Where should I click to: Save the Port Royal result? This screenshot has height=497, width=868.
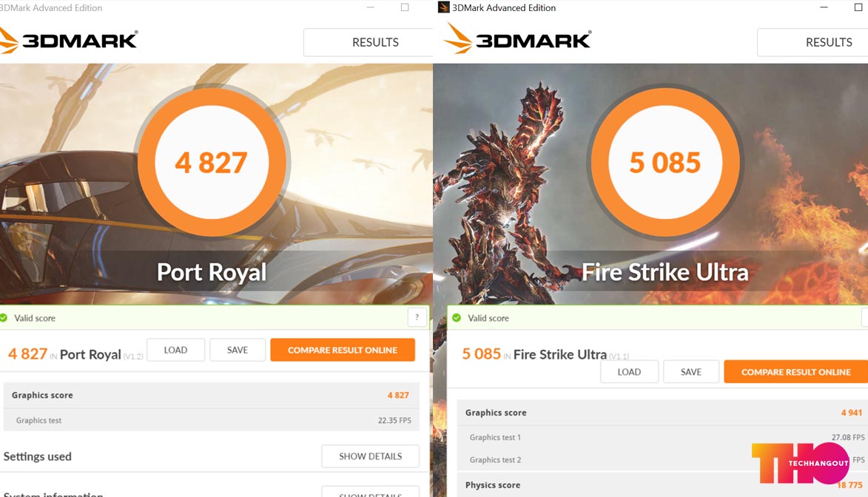point(238,350)
